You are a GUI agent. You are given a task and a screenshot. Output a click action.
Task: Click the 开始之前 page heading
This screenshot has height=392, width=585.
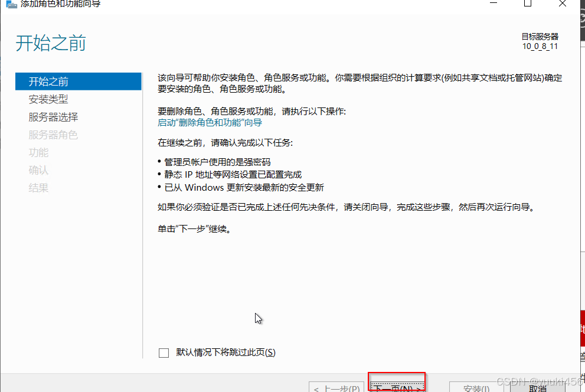pyautogui.click(x=51, y=43)
